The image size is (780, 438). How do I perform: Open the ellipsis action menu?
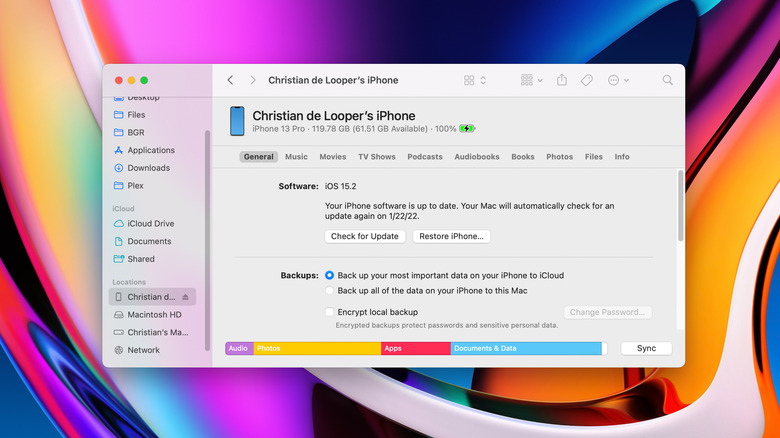click(618, 80)
